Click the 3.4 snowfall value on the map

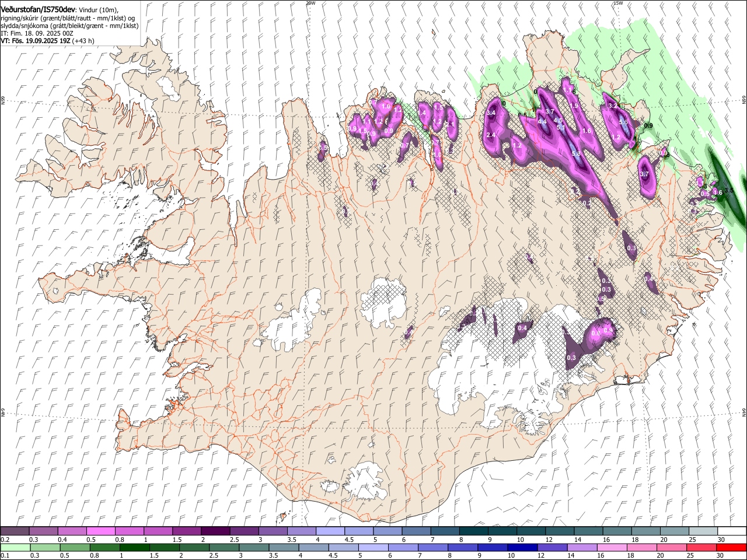(x=491, y=113)
